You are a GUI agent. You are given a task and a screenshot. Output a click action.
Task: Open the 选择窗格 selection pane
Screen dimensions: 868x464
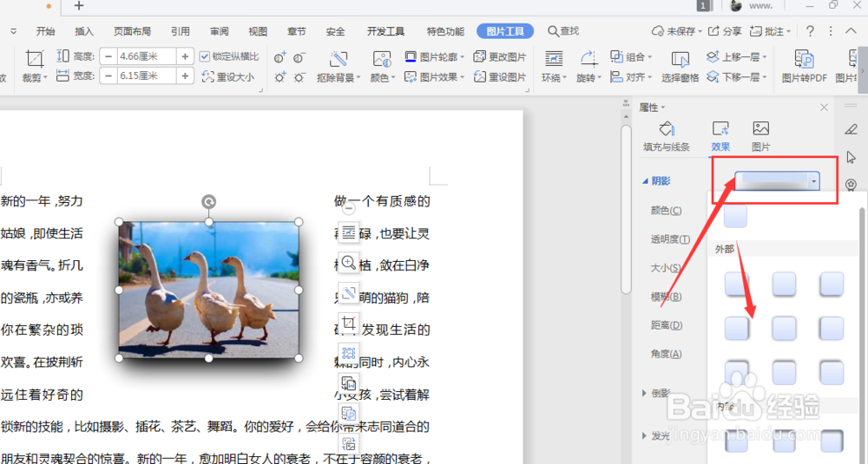click(680, 65)
